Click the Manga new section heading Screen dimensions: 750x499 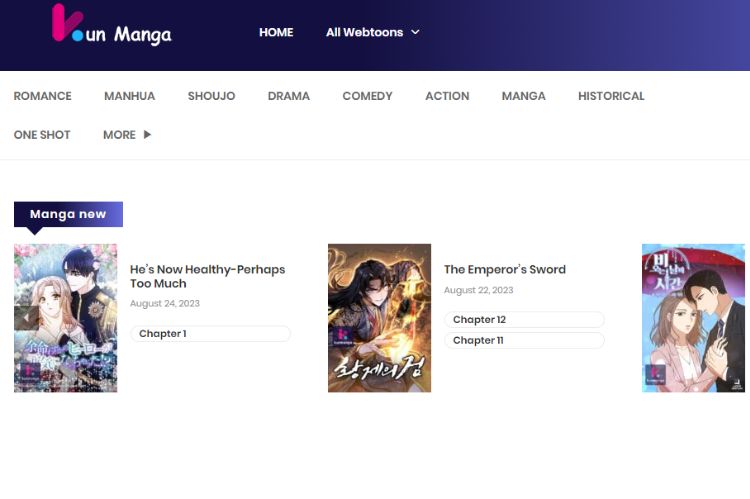68,214
